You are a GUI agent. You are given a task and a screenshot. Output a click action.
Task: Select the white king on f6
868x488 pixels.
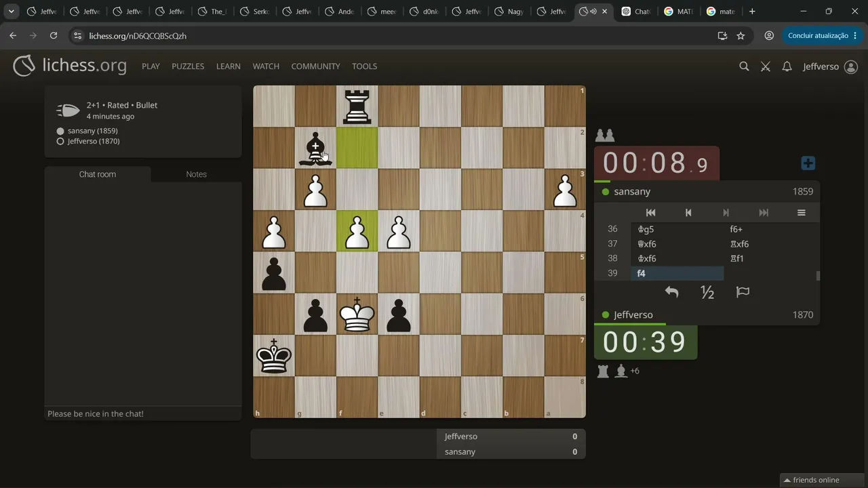[x=357, y=314]
